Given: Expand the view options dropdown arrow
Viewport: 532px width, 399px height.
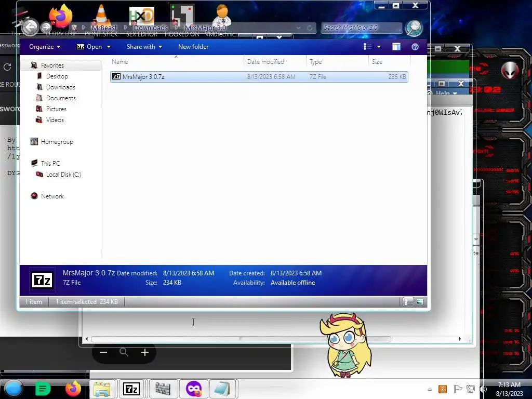Looking at the screenshot, I should point(379,47).
